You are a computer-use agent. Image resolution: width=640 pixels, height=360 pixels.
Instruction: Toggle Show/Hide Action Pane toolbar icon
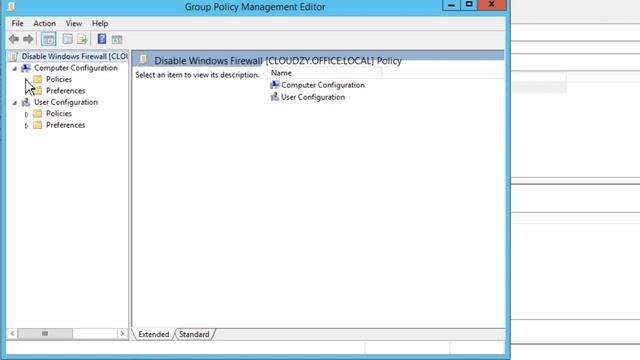tap(117, 40)
